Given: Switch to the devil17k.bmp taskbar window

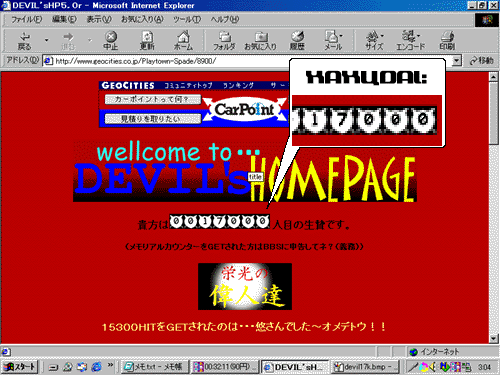Looking at the screenshot, I should pos(365,367).
